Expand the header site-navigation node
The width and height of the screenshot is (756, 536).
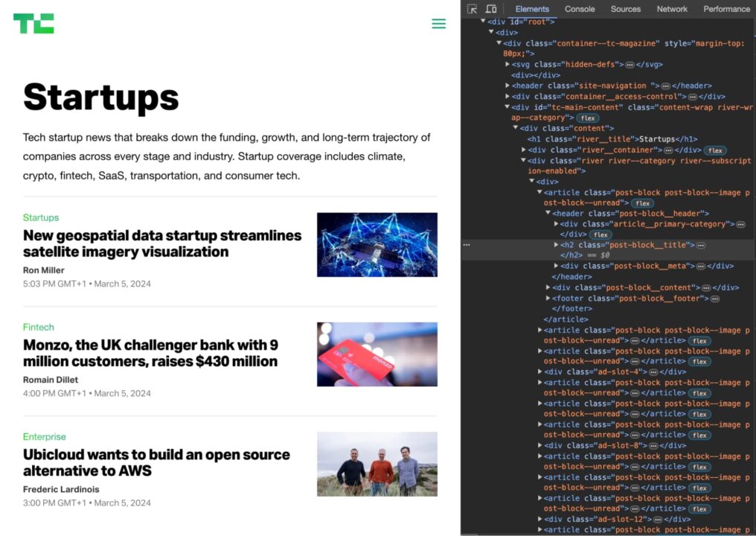(x=507, y=86)
